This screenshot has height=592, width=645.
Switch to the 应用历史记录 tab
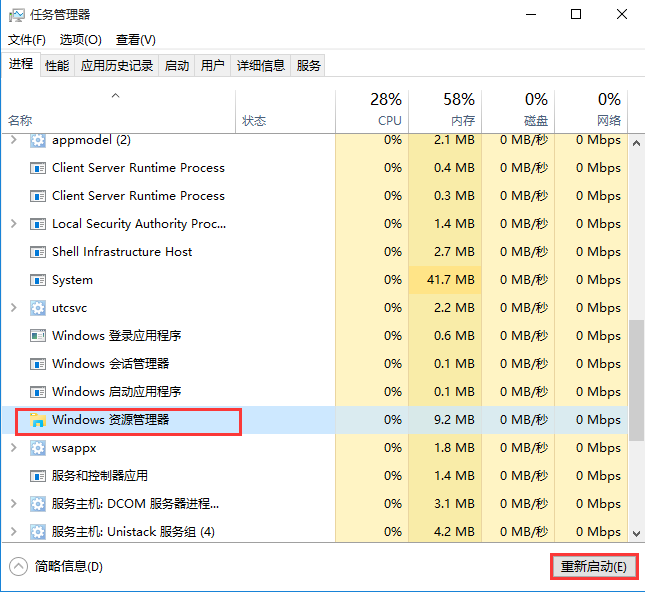tap(116, 65)
